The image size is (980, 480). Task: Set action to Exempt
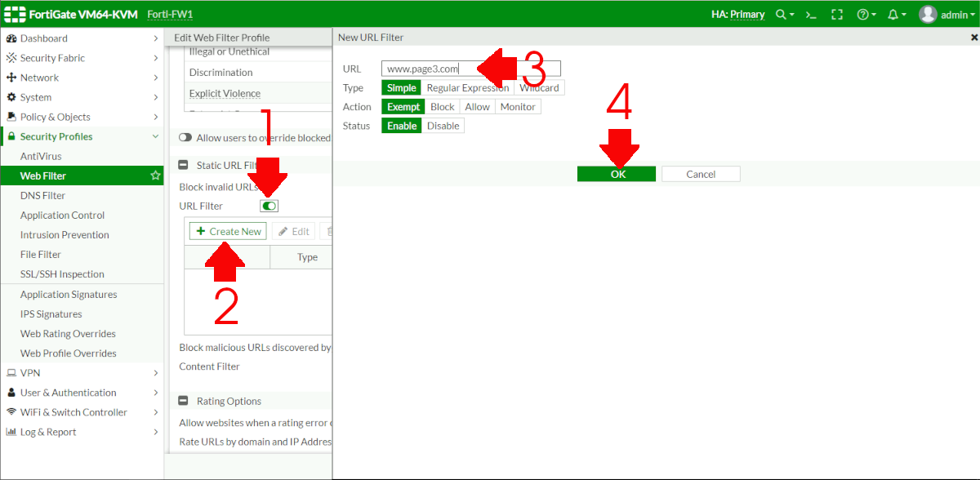403,107
